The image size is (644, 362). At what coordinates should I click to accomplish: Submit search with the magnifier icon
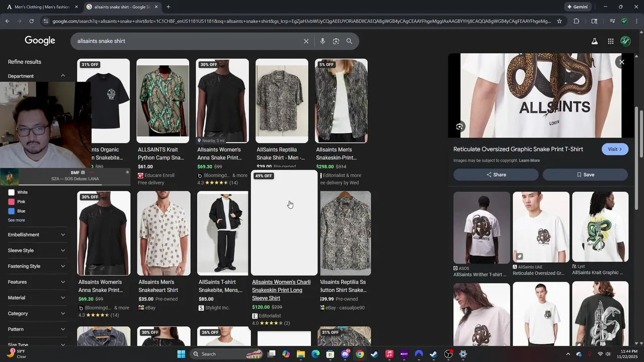tap(349, 41)
